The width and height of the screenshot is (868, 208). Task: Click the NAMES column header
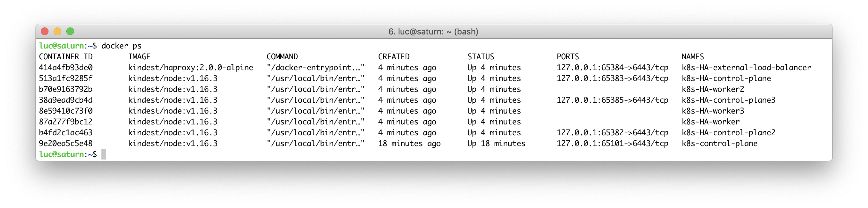(x=692, y=57)
